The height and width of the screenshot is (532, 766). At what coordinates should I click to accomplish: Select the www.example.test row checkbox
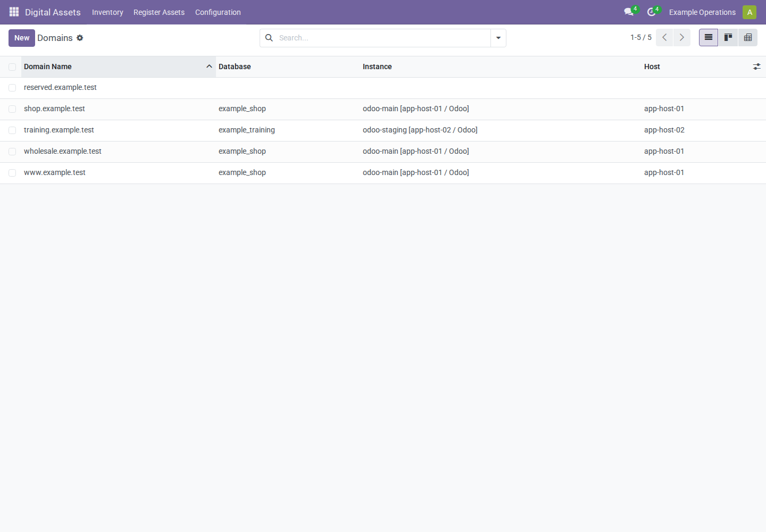point(12,173)
